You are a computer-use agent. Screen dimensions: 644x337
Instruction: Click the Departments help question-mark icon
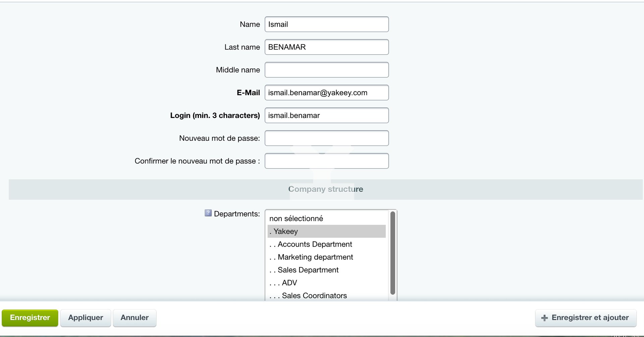(208, 213)
